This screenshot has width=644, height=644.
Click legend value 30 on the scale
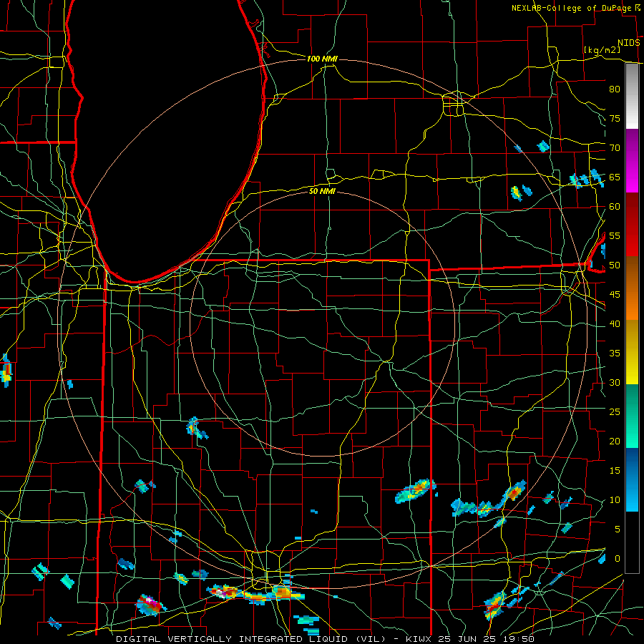(615, 383)
